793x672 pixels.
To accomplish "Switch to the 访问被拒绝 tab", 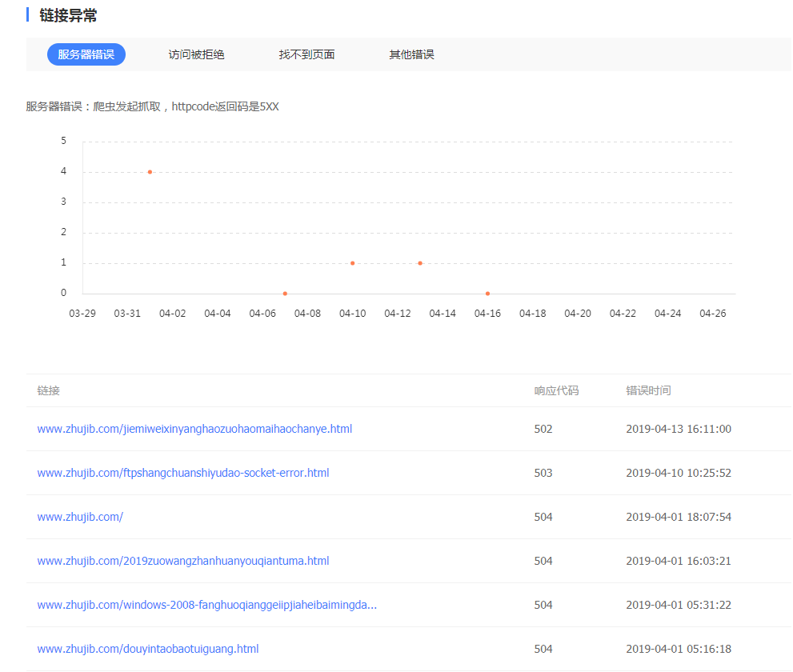I will (x=196, y=54).
